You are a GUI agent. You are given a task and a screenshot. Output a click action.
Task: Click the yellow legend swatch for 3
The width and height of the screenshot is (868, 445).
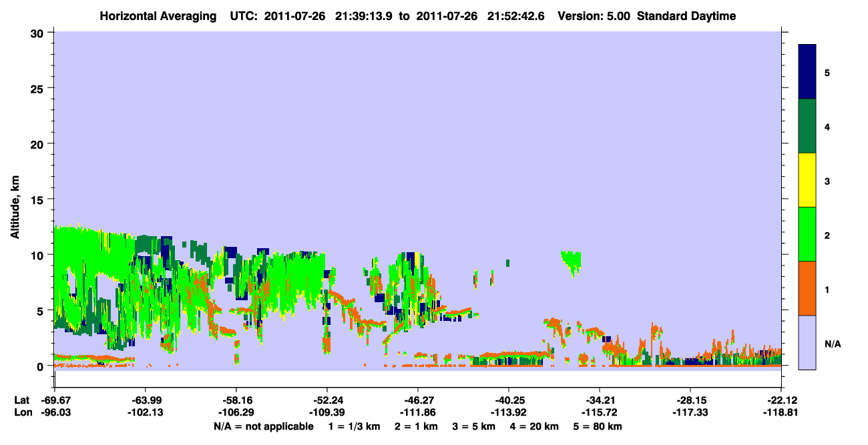point(807,180)
